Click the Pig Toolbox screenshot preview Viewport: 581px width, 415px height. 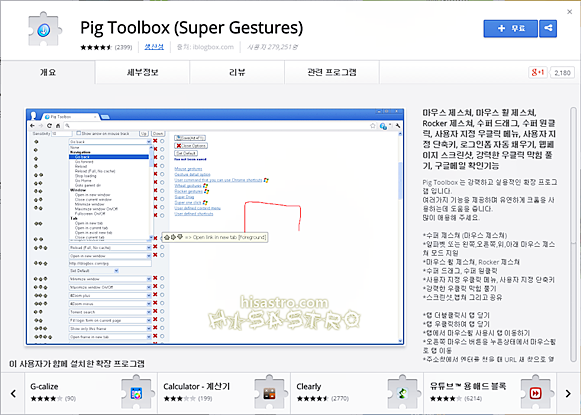pyautogui.click(x=215, y=227)
